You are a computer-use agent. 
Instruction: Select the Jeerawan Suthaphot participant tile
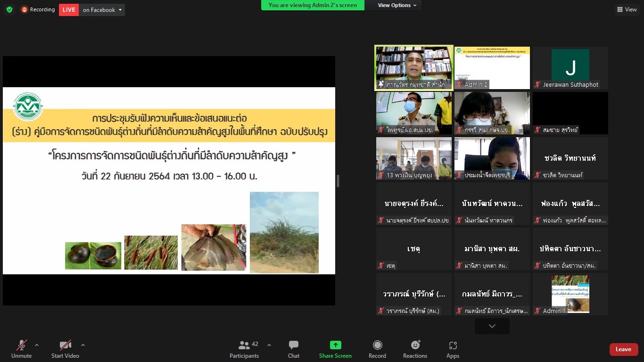point(570,68)
